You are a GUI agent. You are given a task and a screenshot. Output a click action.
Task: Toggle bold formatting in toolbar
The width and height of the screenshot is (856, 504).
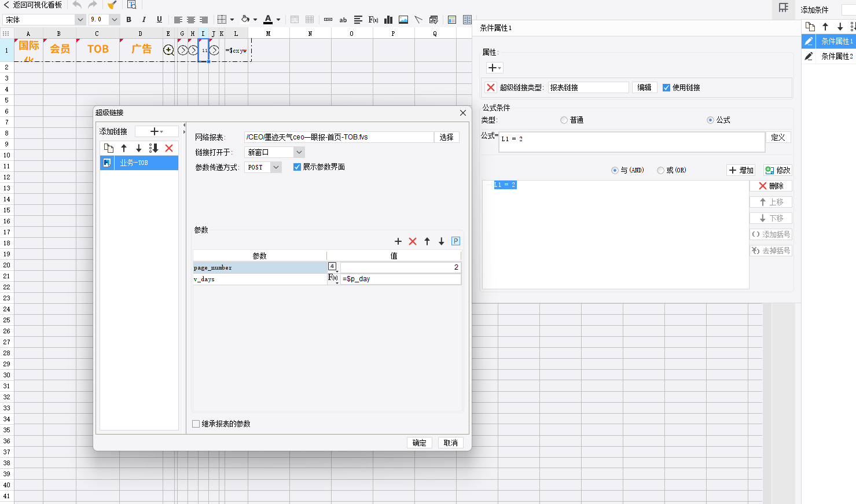(129, 20)
